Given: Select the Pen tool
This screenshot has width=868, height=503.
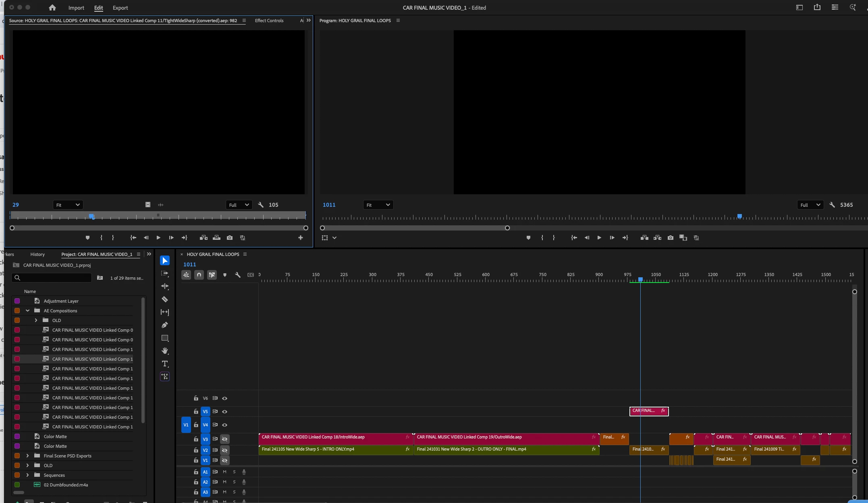Looking at the screenshot, I should click(165, 325).
